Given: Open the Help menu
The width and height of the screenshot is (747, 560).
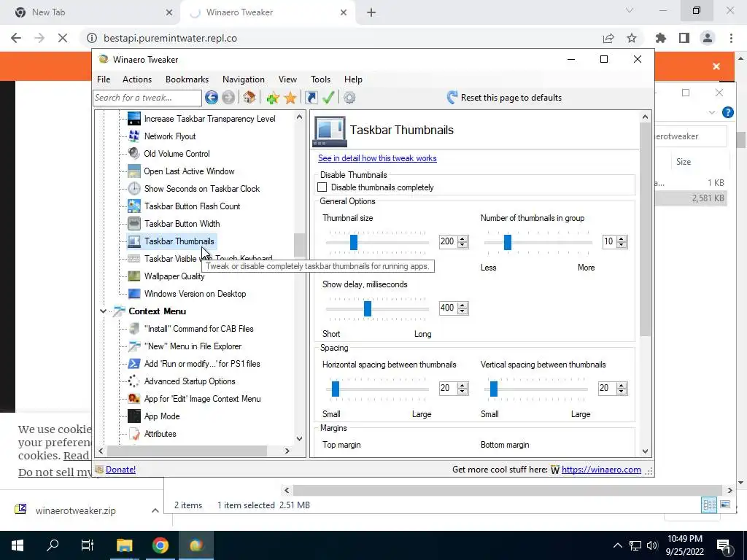Looking at the screenshot, I should [354, 79].
